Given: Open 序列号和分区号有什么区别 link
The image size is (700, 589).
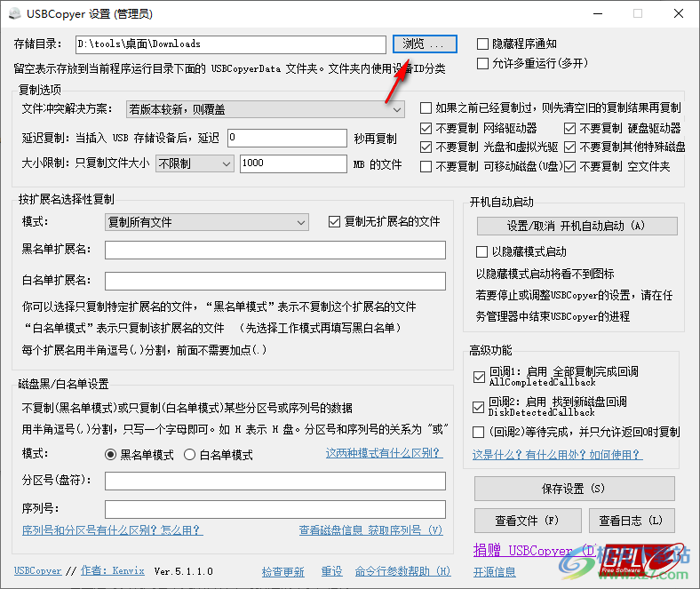Looking at the screenshot, I should pyautogui.click(x=113, y=530).
